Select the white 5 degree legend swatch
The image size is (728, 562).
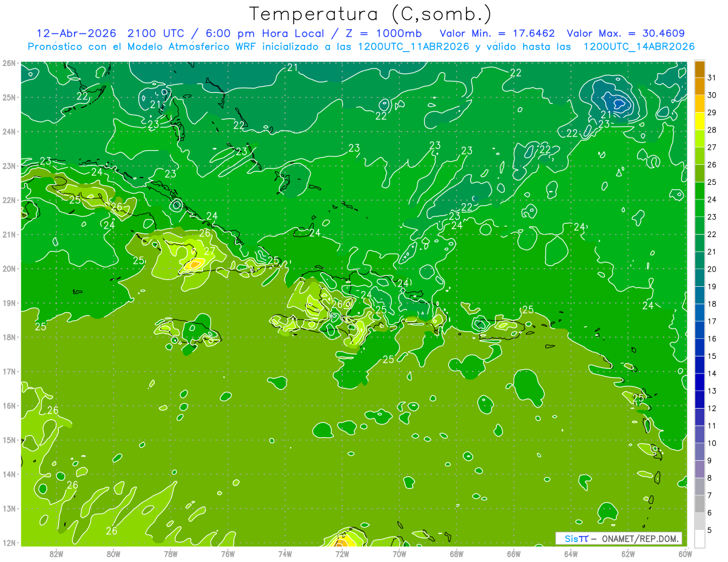[x=699, y=538]
